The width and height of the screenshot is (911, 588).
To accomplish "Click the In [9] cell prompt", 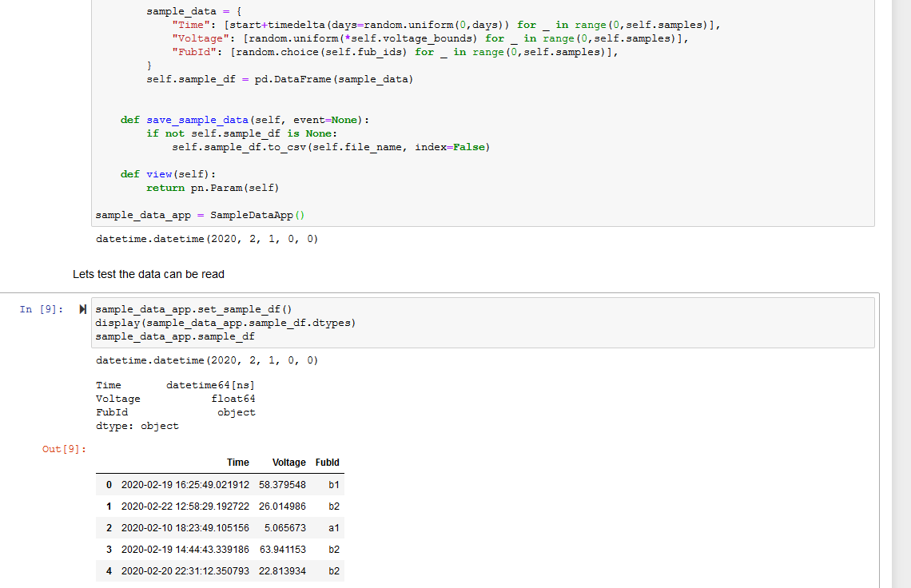I will point(42,309).
